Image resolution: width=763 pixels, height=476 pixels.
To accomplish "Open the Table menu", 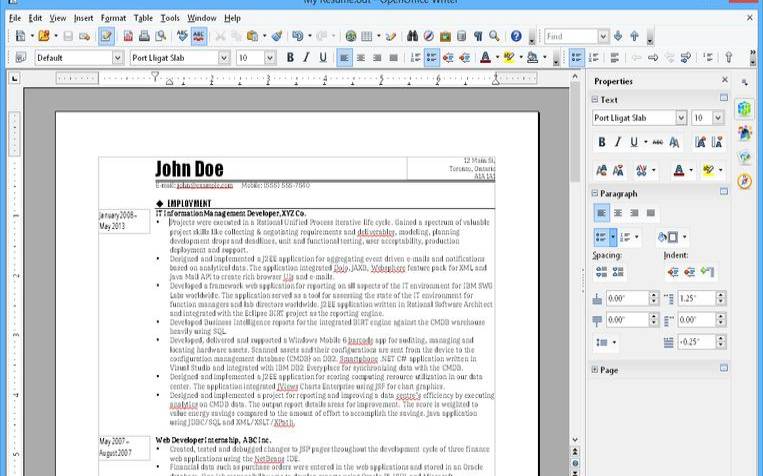I will pyautogui.click(x=143, y=18).
